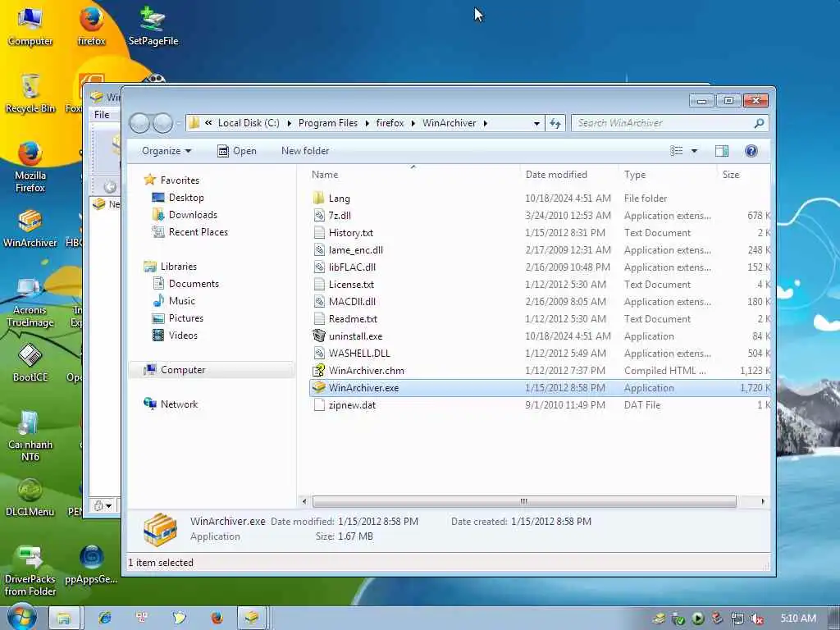
Task: Click the change view icon
Action: pyautogui.click(x=677, y=151)
